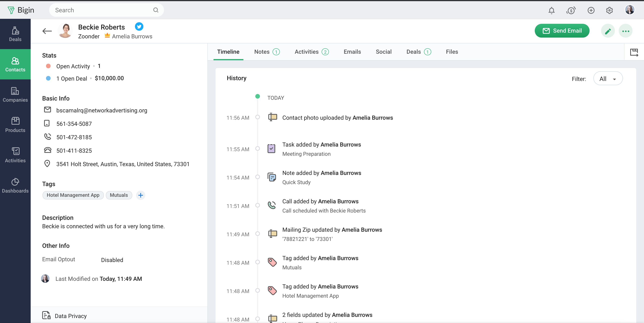Open the Deals module in the sidebar
The width and height of the screenshot is (644, 323).
15,33
